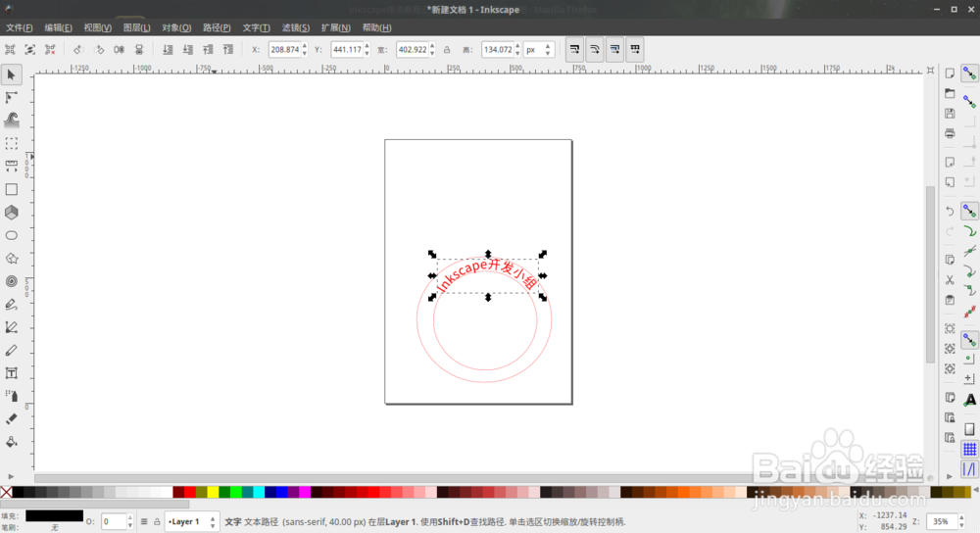Viewport: 980px width, 533px height.
Task: Select the Selector arrow tool
Action: [11, 75]
